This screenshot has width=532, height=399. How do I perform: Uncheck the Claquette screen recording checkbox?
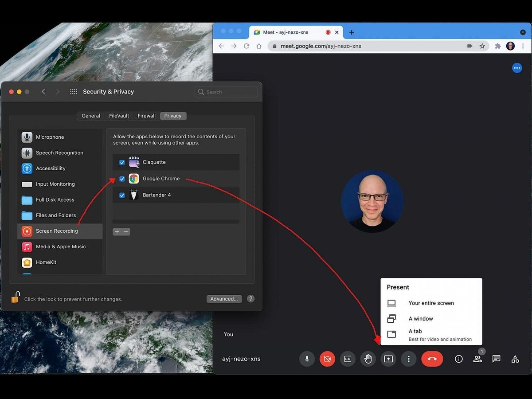(122, 163)
